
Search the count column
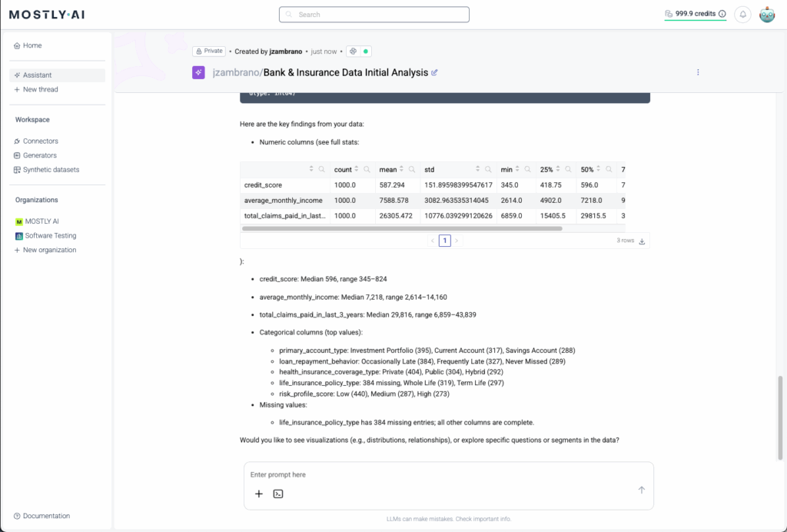point(367,170)
